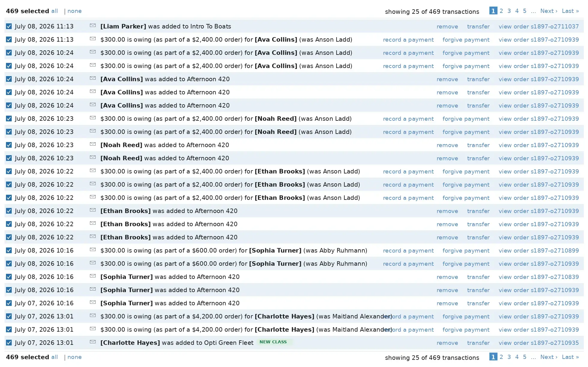Viewport: 588px width, 367px height.
Task: Go to page 4 in top pagination
Action: (517, 11)
